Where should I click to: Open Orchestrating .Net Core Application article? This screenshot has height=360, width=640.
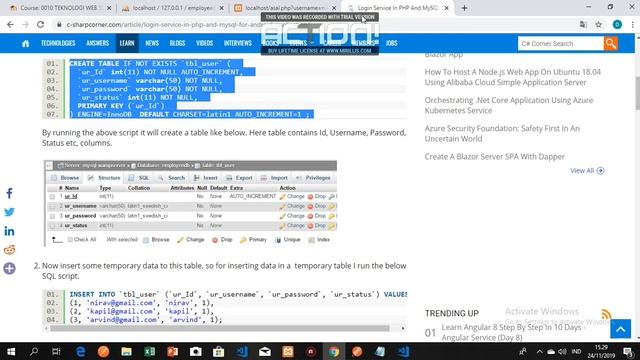(x=509, y=105)
